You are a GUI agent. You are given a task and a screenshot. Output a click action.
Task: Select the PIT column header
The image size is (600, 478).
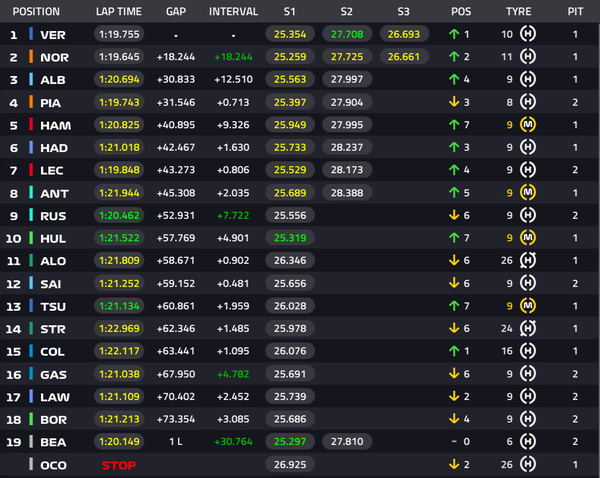[x=575, y=11]
